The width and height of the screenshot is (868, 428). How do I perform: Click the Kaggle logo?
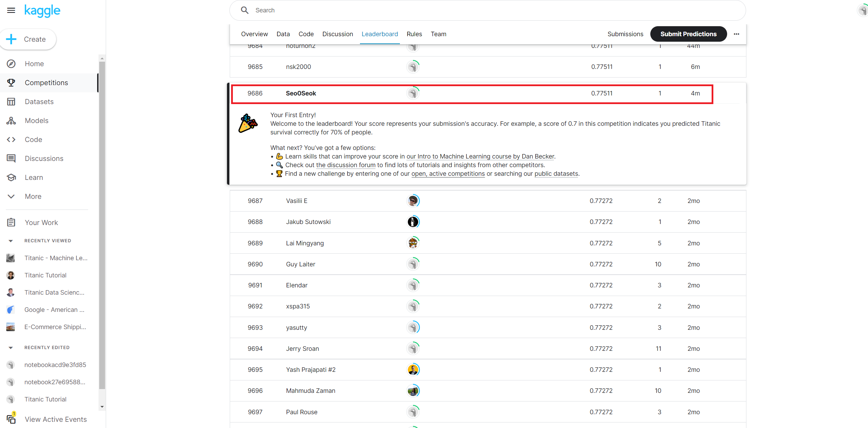[42, 11]
